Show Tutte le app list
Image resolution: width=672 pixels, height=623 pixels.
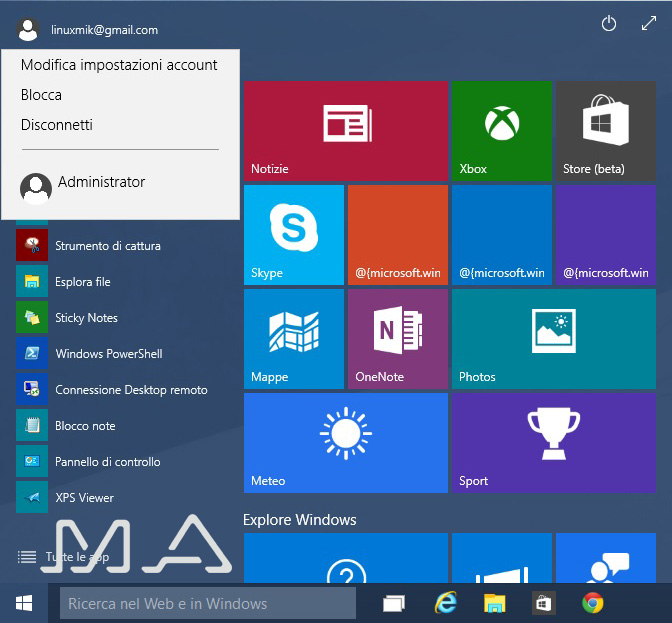click(63, 557)
